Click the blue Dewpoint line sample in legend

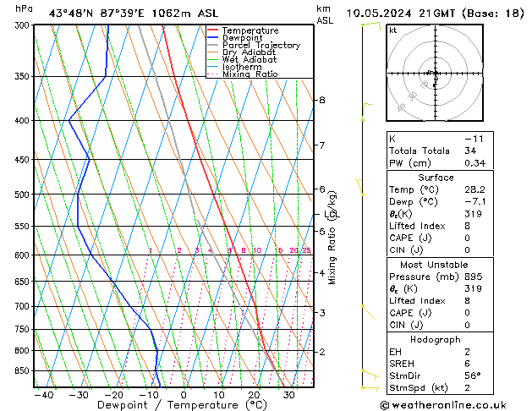coord(213,37)
